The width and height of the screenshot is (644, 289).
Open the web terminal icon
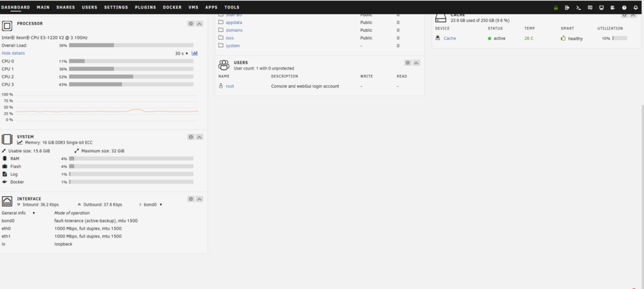click(x=579, y=7)
